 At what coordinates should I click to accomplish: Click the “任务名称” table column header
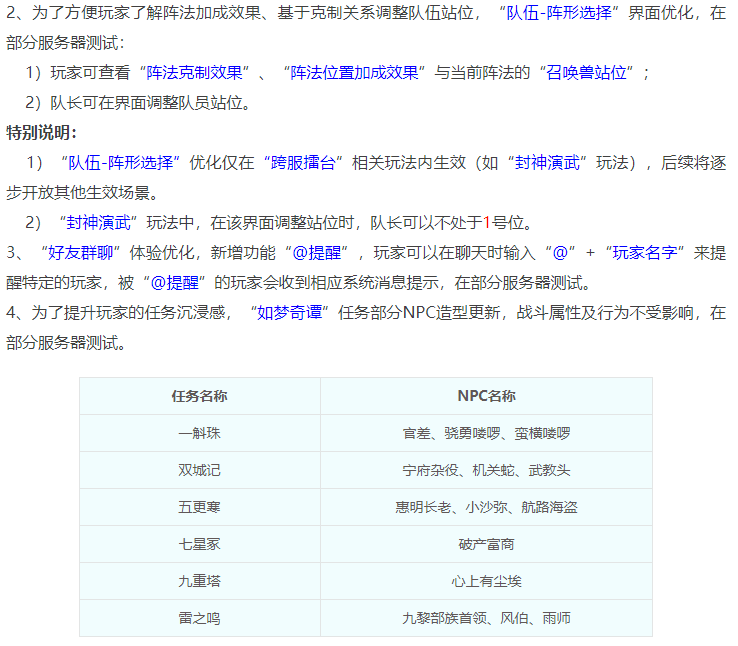(x=199, y=396)
